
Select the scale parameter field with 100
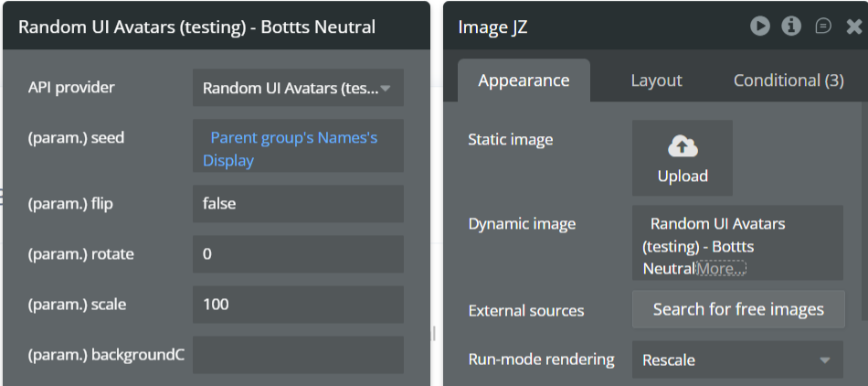[x=298, y=305]
